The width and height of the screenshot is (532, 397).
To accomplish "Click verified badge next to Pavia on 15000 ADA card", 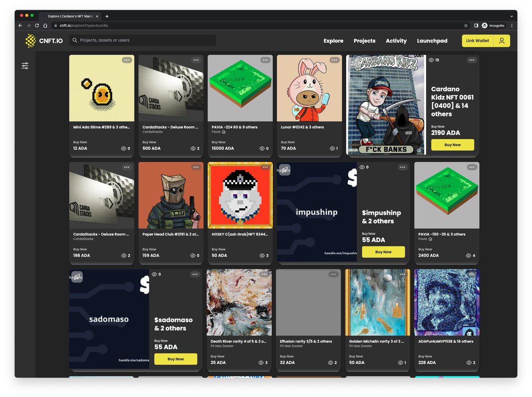I will pyautogui.click(x=223, y=132).
